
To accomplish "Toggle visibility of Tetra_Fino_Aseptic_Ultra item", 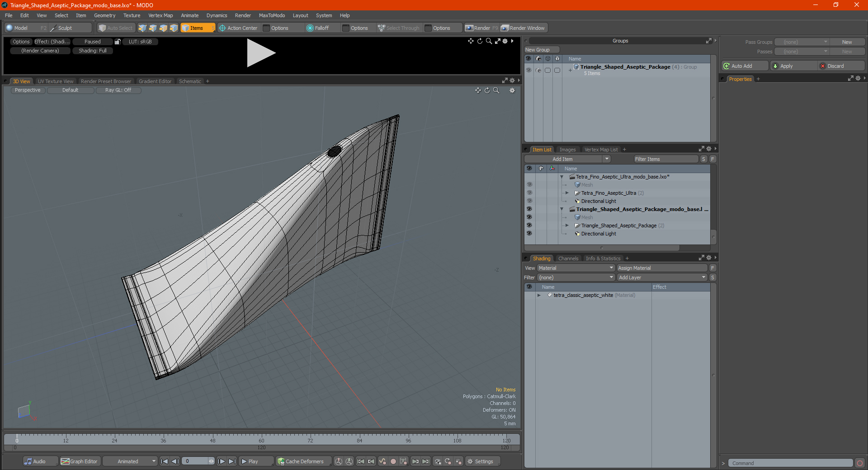I will tap(529, 193).
